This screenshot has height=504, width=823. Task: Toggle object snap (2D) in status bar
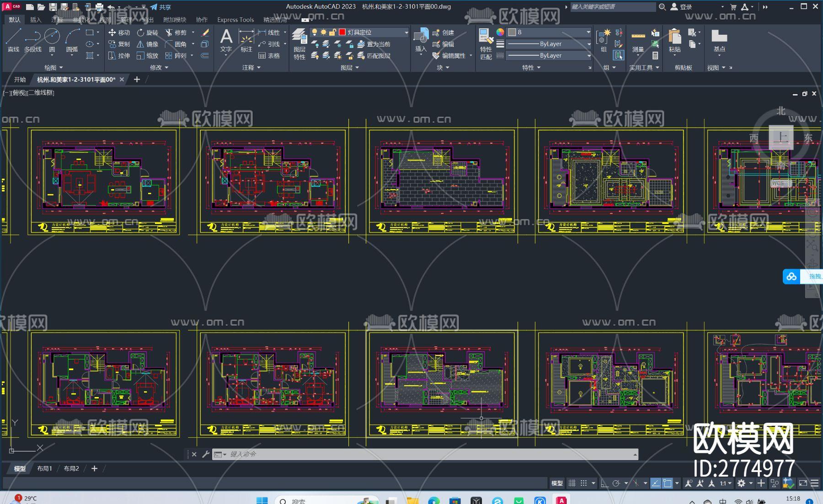pyautogui.click(x=668, y=483)
